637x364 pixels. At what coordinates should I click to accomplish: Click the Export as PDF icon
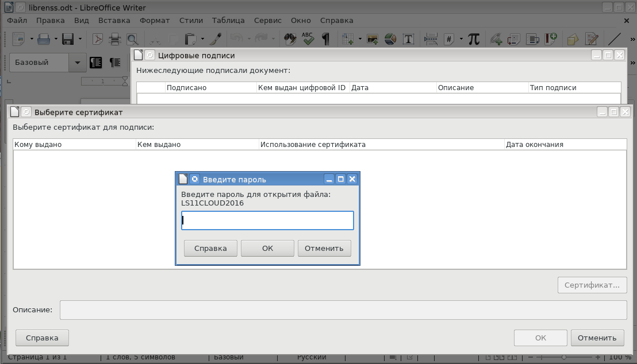click(98, 39)
